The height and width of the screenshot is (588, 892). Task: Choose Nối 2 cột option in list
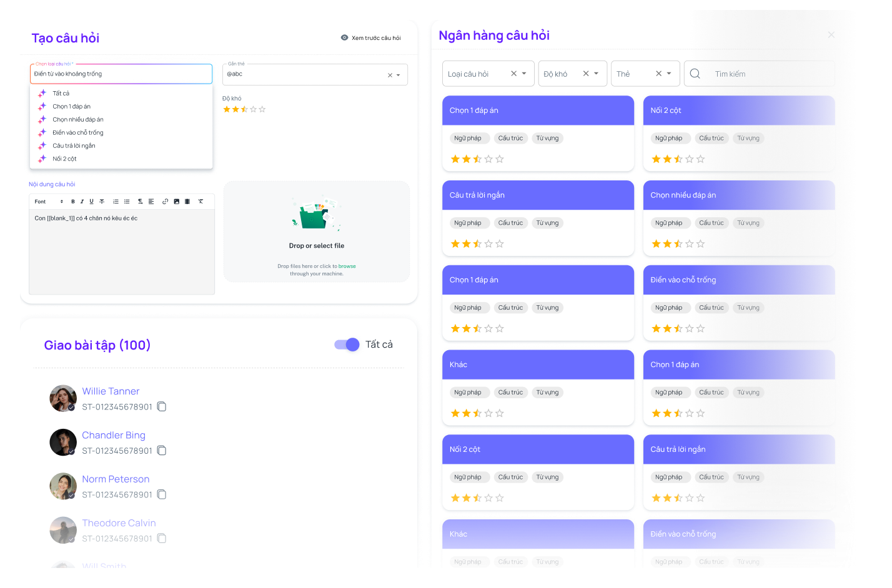[64, 159]
